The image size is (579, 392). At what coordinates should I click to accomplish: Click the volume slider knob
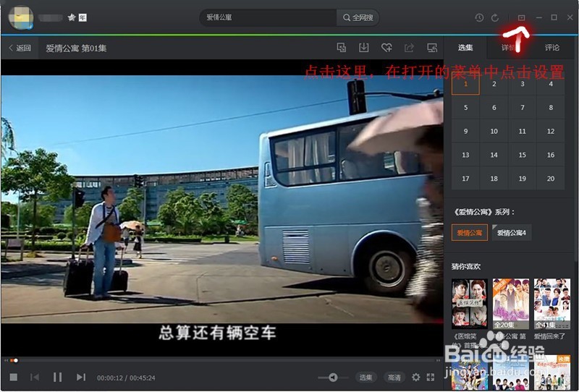tap(333, 377)
